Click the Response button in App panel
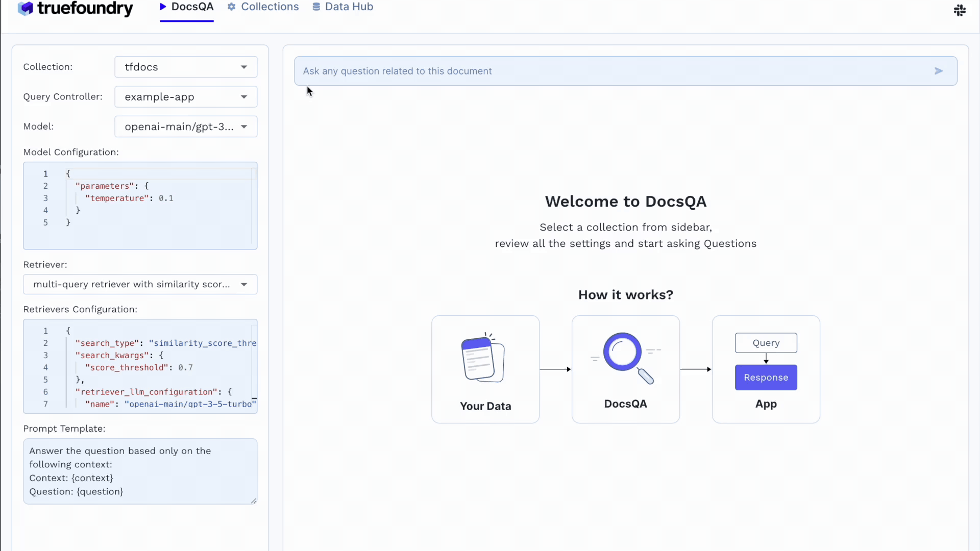980x551 pixels. click(x=766, y=378)
